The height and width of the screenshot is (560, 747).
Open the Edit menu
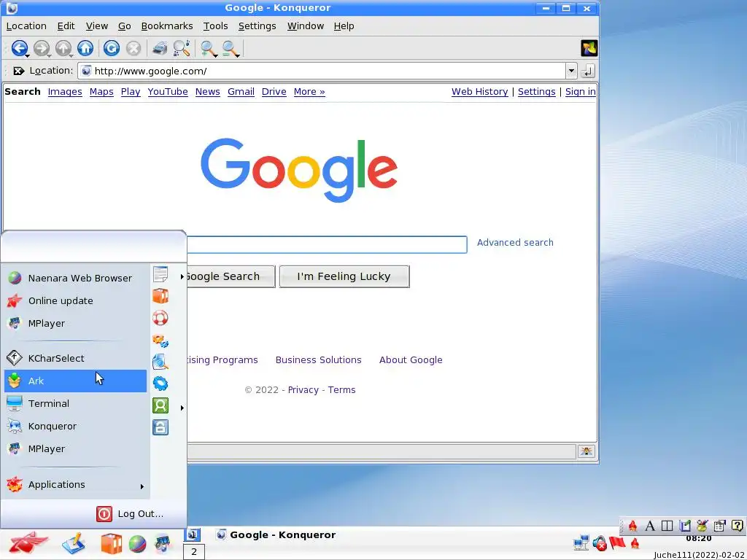[66, 26]
